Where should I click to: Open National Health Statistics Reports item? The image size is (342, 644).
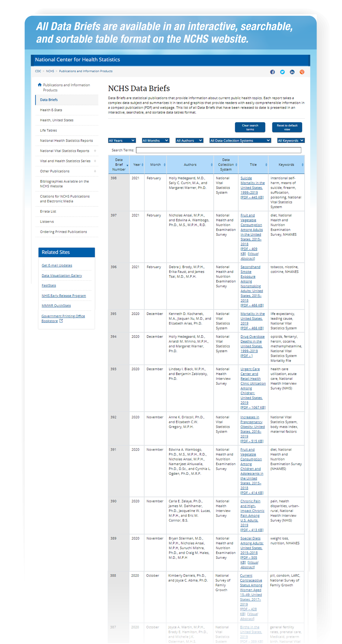(x=67, y=141)
